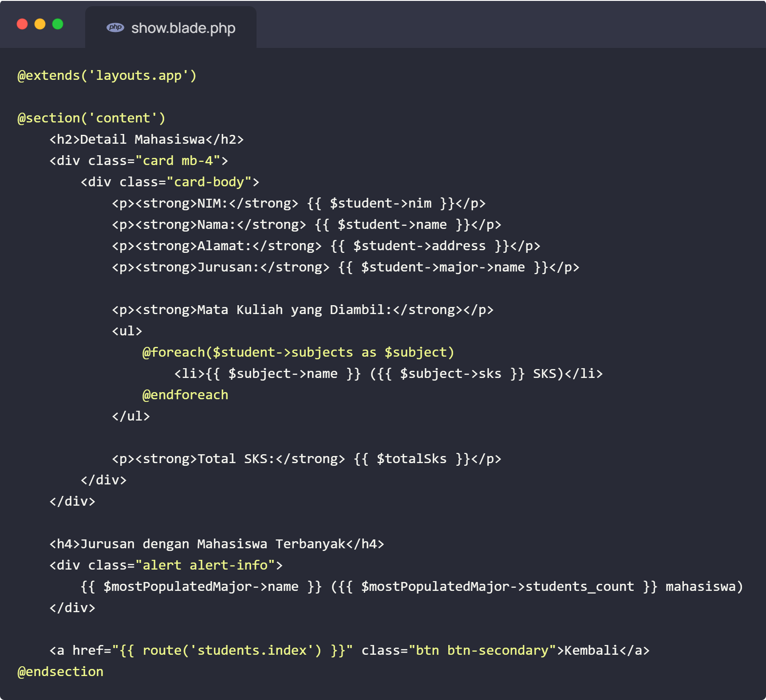The height and width of the screenshot is (700, 766).
Task: Click the Detail Mahasiswa h2 heading line
Action: [x=146, y=139]
